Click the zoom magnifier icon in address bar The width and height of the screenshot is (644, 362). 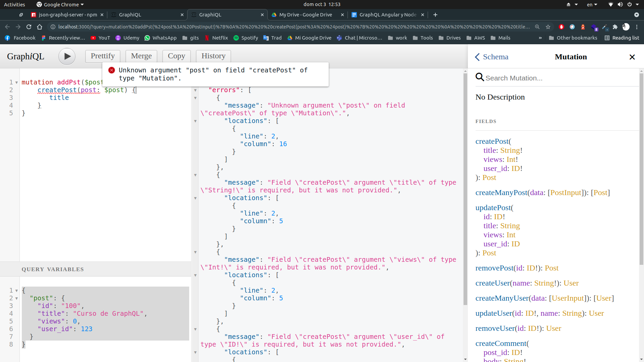tap(537, 27)
